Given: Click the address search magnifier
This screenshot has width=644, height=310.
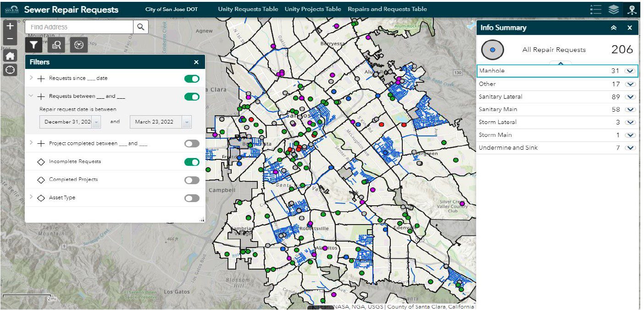Looking at the screenshot, I should pos(141,27).
